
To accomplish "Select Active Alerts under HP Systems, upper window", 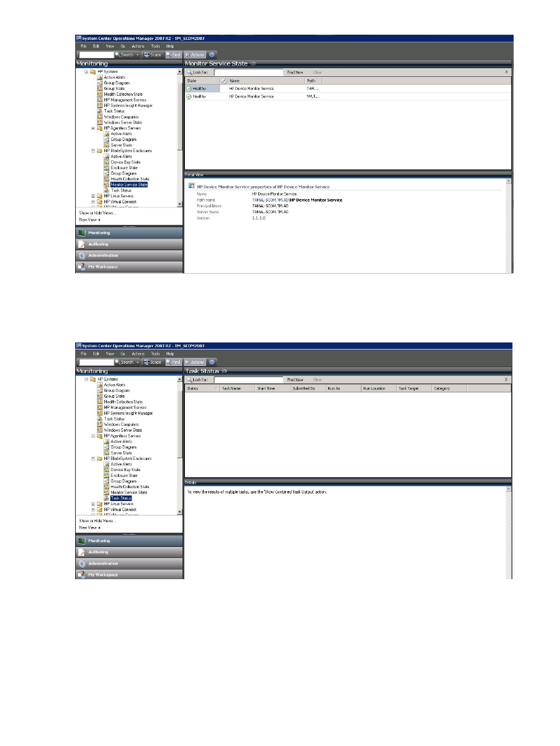I will (114, 77).
